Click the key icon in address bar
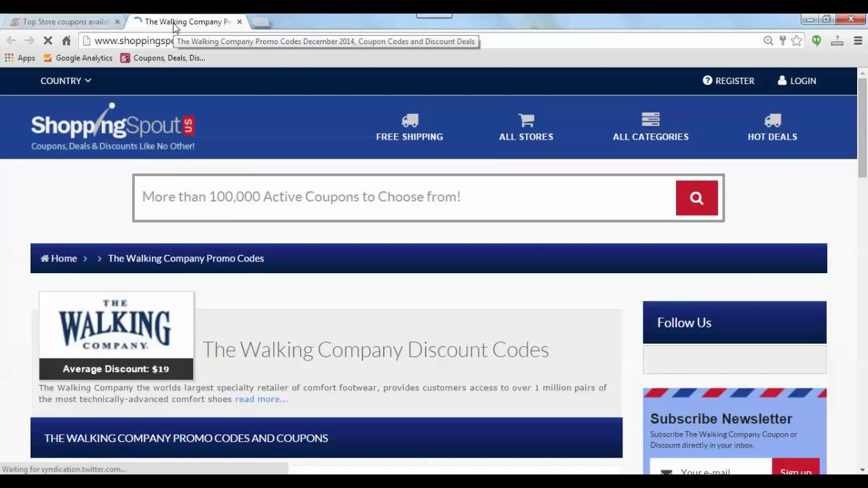868x488 pixels. 783,41
